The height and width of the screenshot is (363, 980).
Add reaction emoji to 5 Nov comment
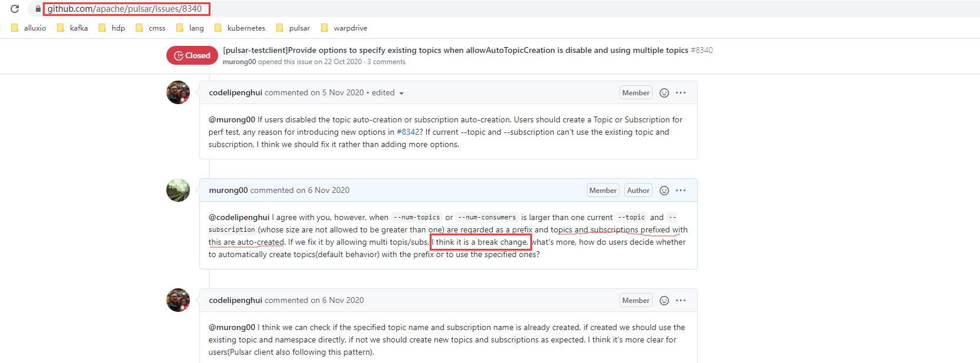coord(664,93)
